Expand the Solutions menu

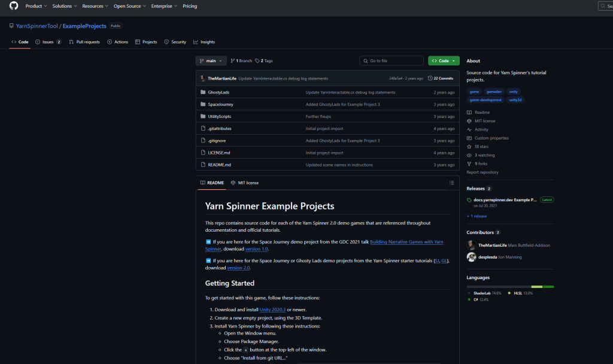(65, 6)
